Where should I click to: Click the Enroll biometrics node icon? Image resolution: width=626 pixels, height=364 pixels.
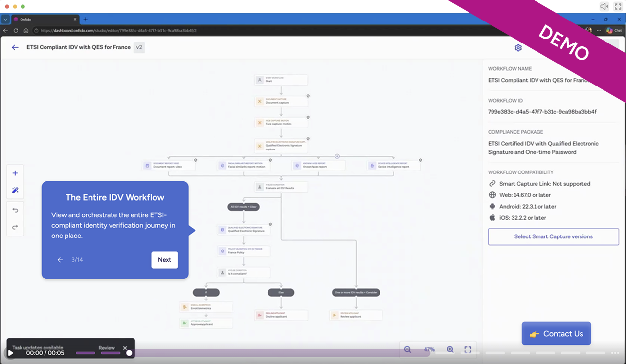point(185,307)
